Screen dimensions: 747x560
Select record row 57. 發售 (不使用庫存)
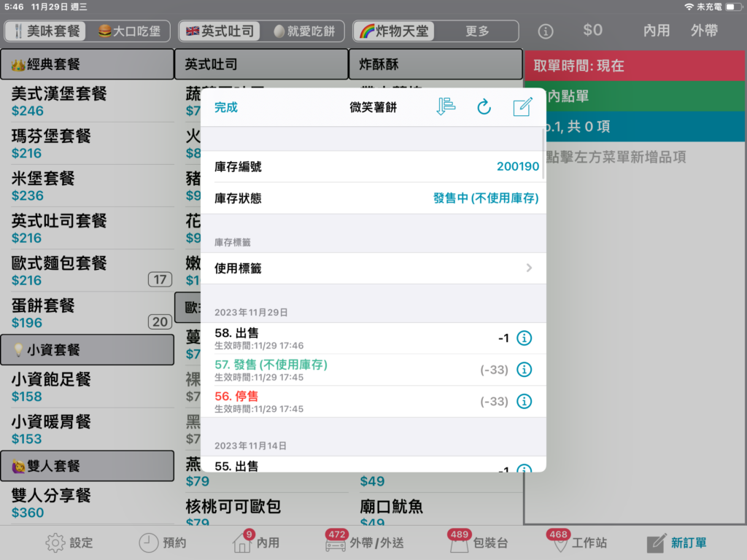(x=373, y=370)
